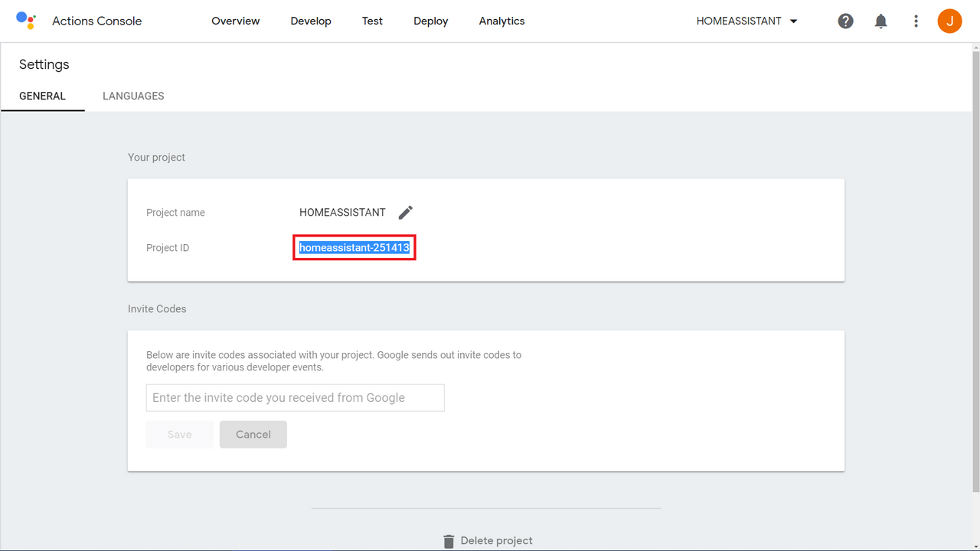This screenshot has width=980, height=551.
Task: Click the 'Invite Codes' section heading
Action: click(157, 309)
